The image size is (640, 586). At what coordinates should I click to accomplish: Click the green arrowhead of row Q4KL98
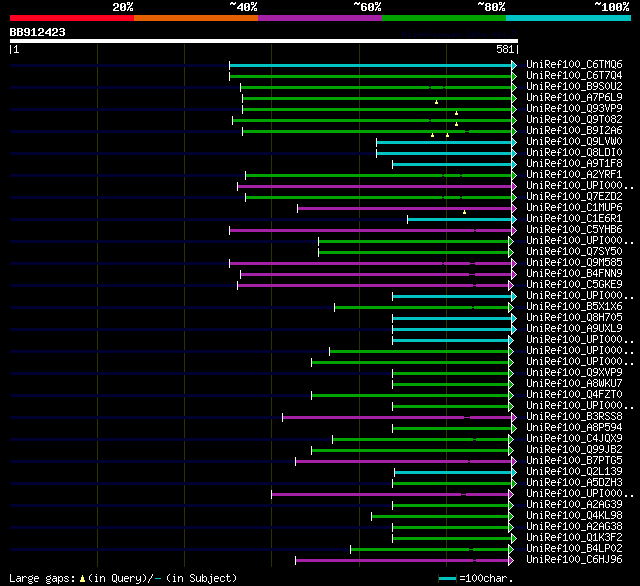point(511,517)
